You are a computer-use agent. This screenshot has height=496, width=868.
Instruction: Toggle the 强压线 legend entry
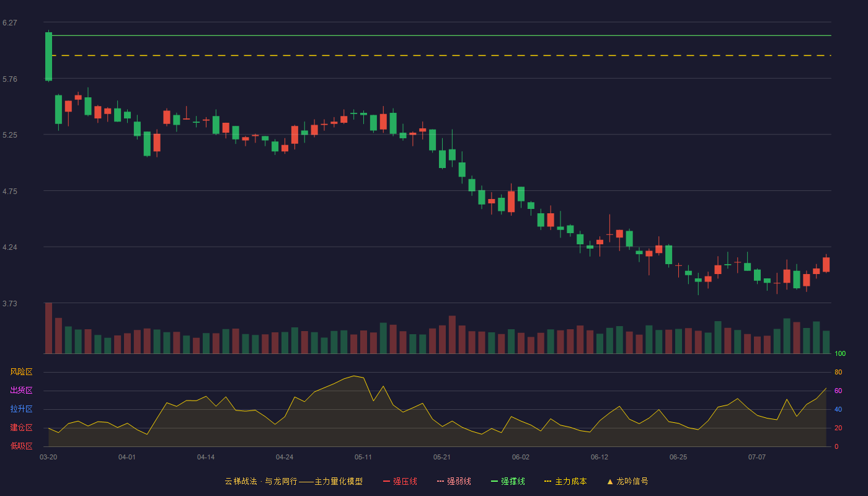tap(400, 481)
